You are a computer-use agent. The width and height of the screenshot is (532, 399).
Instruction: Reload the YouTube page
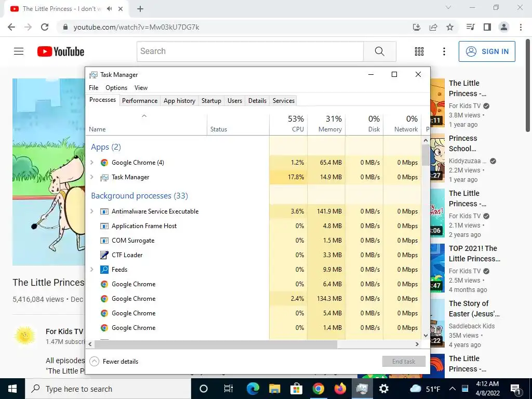45,27
